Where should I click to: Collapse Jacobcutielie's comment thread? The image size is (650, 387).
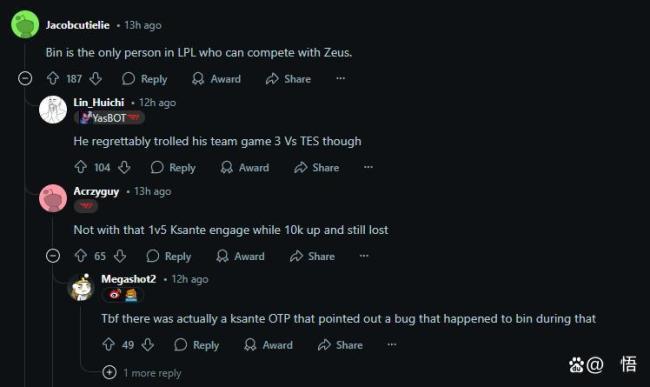point(25,78)
